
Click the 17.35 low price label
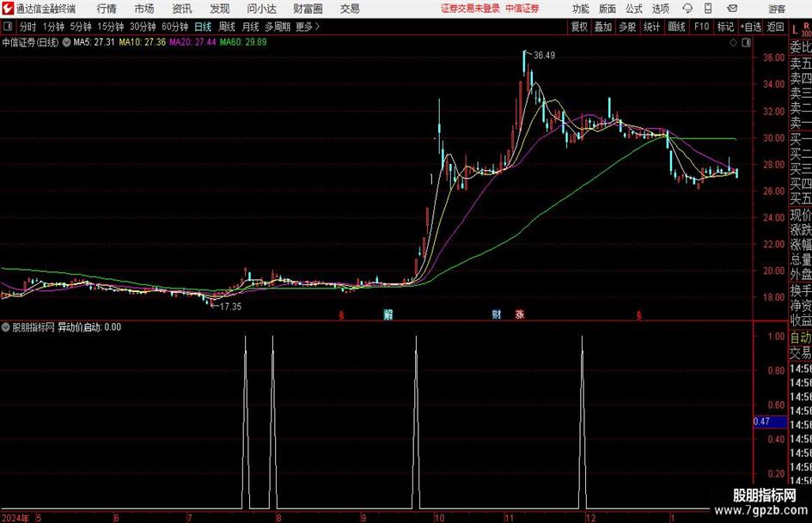[x=230, y=307]
